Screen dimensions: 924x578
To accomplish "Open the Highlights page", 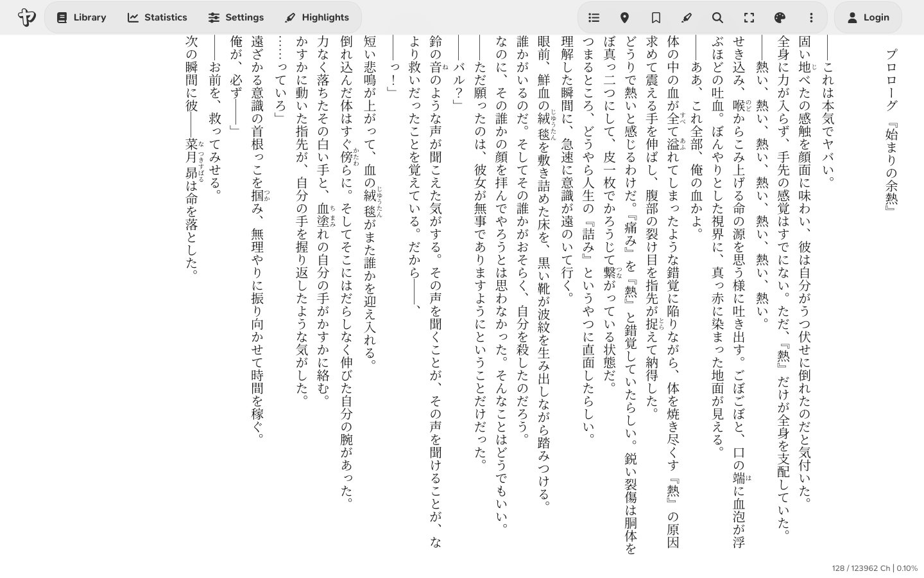I will (317, 17).
